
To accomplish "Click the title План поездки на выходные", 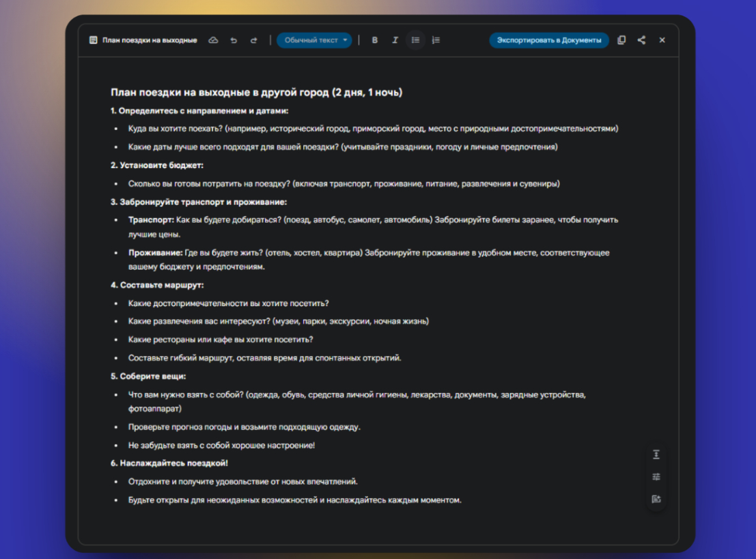I will (150, 40).
